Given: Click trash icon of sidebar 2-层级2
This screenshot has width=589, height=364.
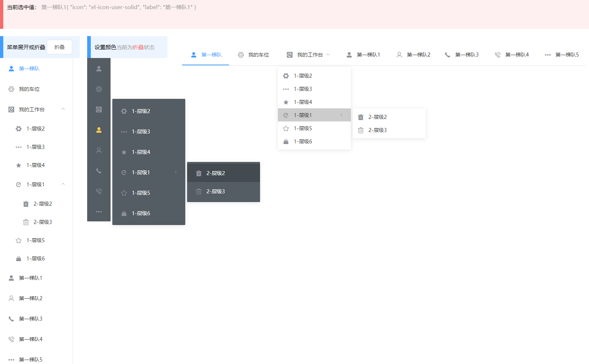Looking at the screenshot, I should (26, 204).
